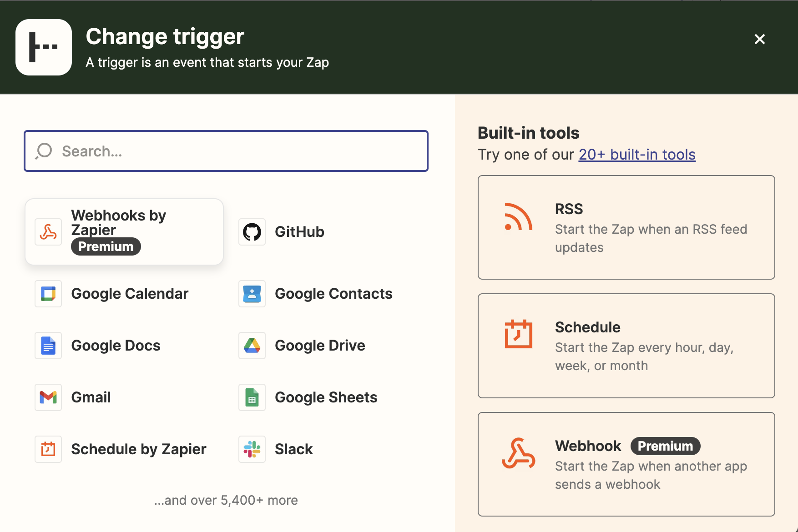Click the Webhook icon in built-in tools
Viewport: 798px width, 532px height.
click(x=518, y=453)
